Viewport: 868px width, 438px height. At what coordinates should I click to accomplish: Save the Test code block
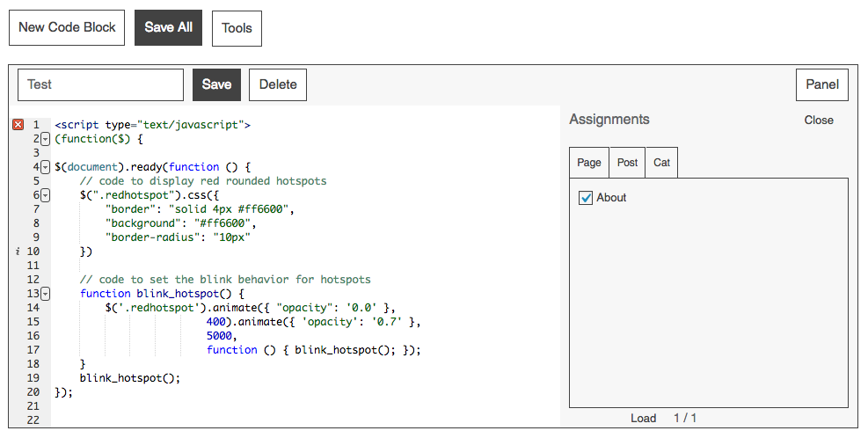216,84
